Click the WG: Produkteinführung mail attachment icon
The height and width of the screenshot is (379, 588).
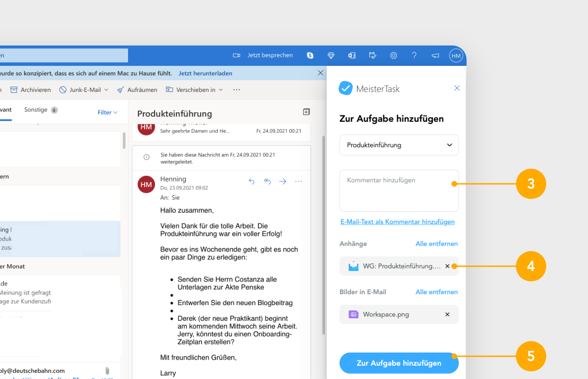pyautogui.click(x=353, y=266)
